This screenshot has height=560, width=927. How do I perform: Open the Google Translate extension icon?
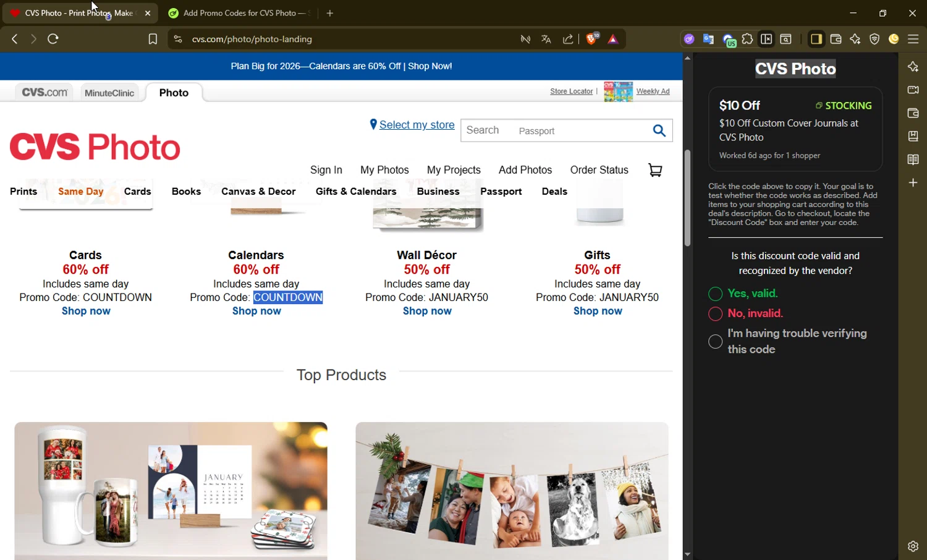click(x=708, y=39)
